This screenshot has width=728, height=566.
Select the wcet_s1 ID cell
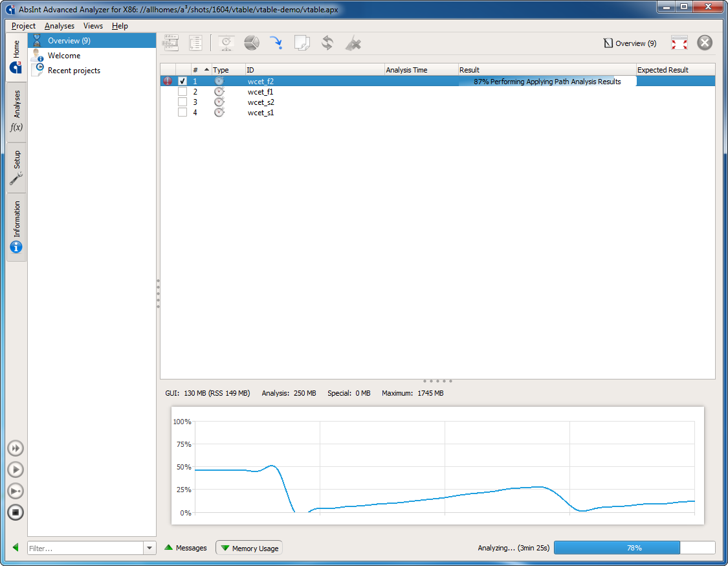point(314,112)
